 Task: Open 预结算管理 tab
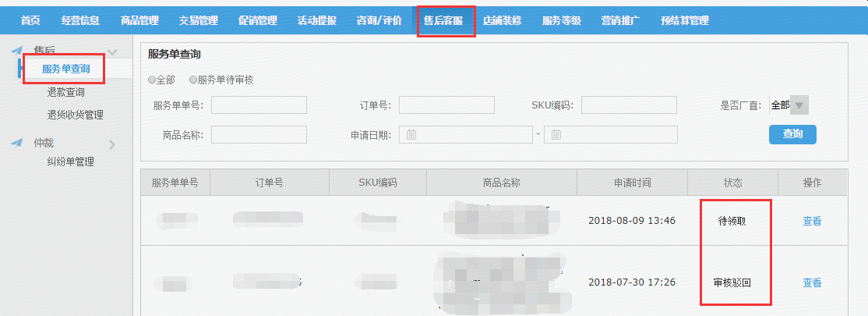pyautogui.click(x=685, y=21)
